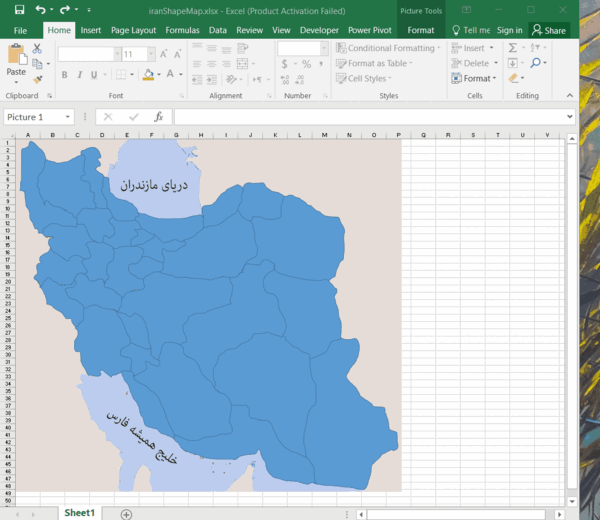Screen dimensions: 600x520
Task: Open the Font Color dropdown arrow
Action: 181,75
